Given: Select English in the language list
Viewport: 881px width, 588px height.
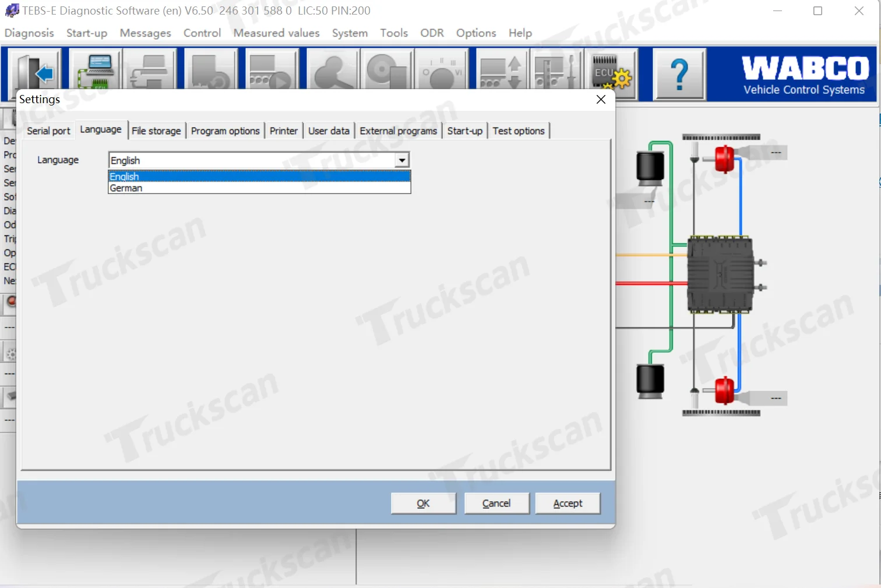Looking at the screenshot, I should point(259,177).
